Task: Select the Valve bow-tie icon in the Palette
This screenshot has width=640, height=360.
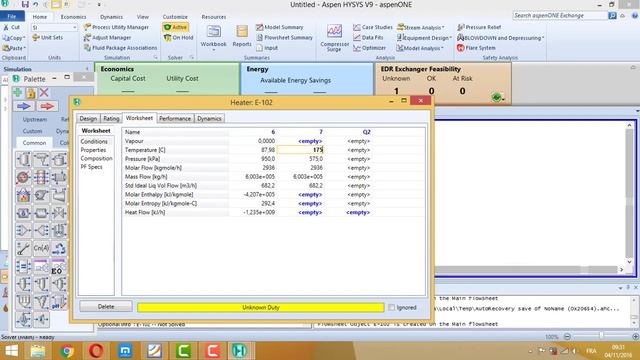Action: point(59,213)
